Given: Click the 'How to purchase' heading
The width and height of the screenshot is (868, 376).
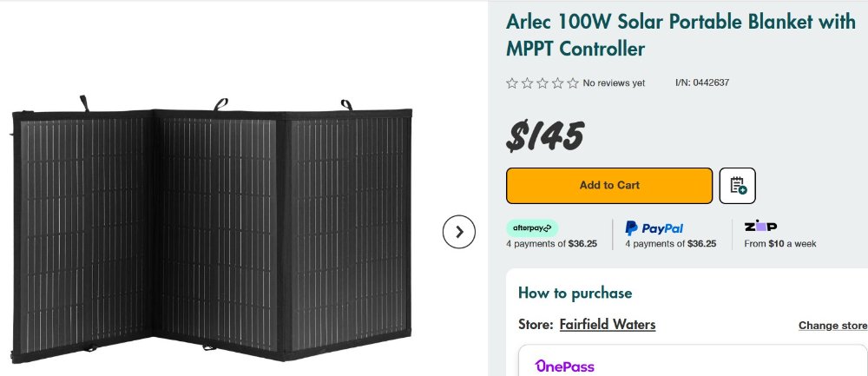Looking at the screenshot, I should click(575, 293).
